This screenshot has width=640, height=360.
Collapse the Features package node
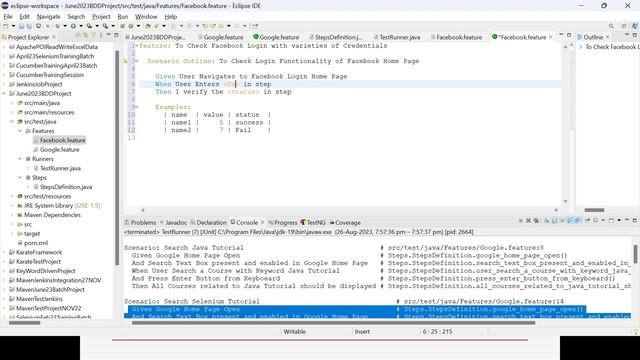20,131
